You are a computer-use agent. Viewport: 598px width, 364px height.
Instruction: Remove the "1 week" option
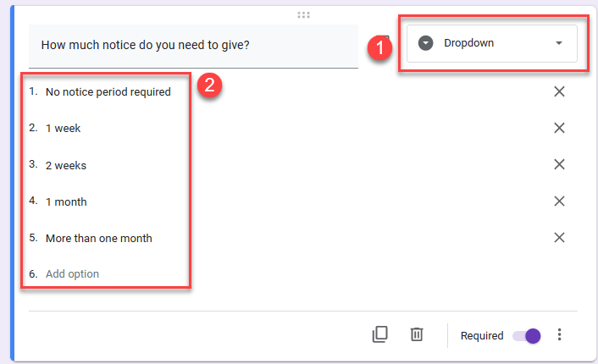tap(559, 128)
